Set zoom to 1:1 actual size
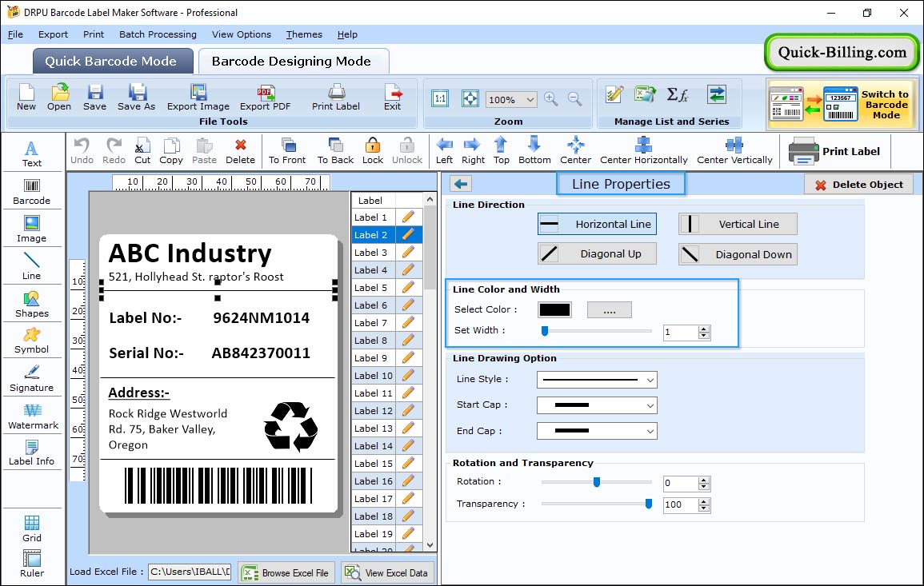 click(x=440, y=98)
